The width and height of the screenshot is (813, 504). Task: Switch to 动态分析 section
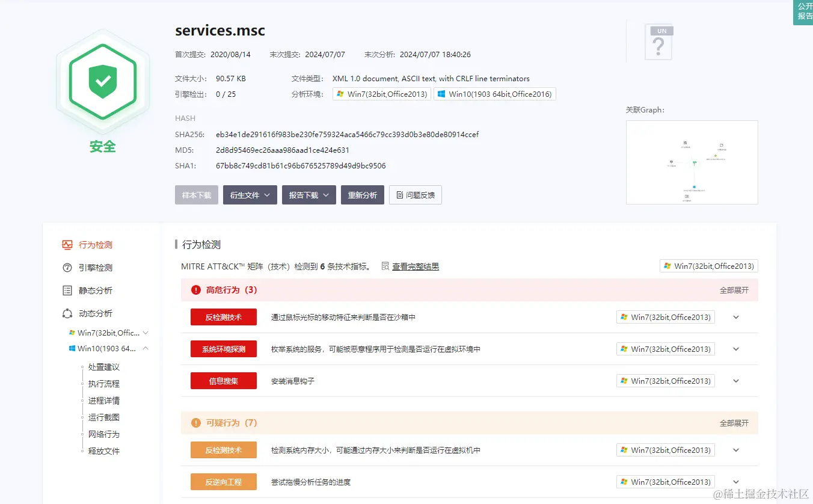coord(96,313)
